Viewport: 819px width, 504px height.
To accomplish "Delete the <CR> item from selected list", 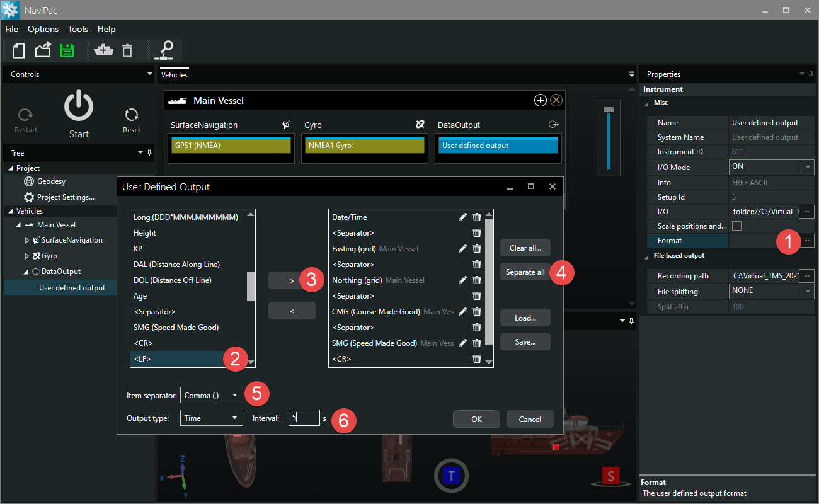I will coord(477,358).
